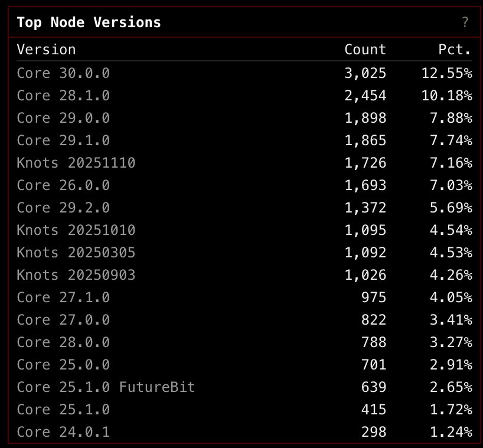Click the count value 822
The height and width of the screenshot is (448, 483).
click(x=374, y=320)
